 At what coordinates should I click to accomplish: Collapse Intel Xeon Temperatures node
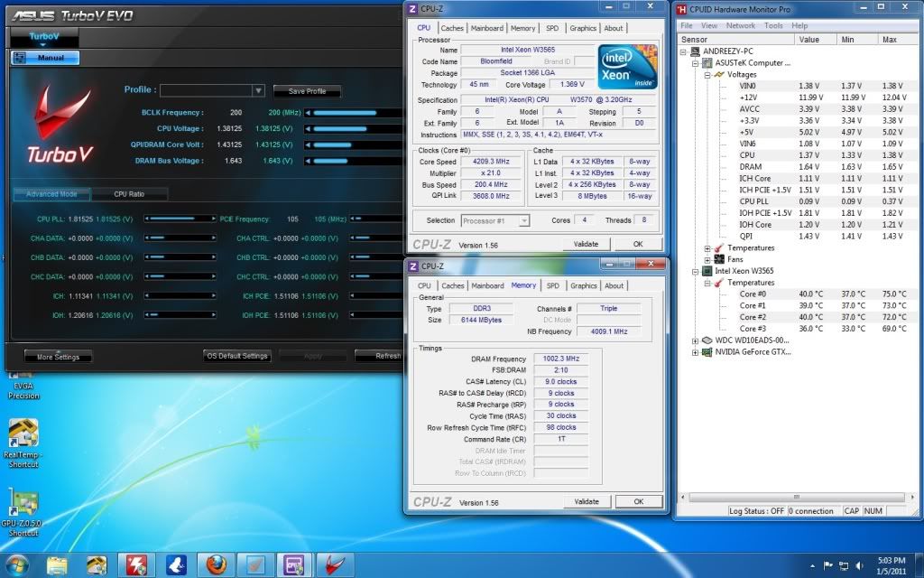click(707, 284)
